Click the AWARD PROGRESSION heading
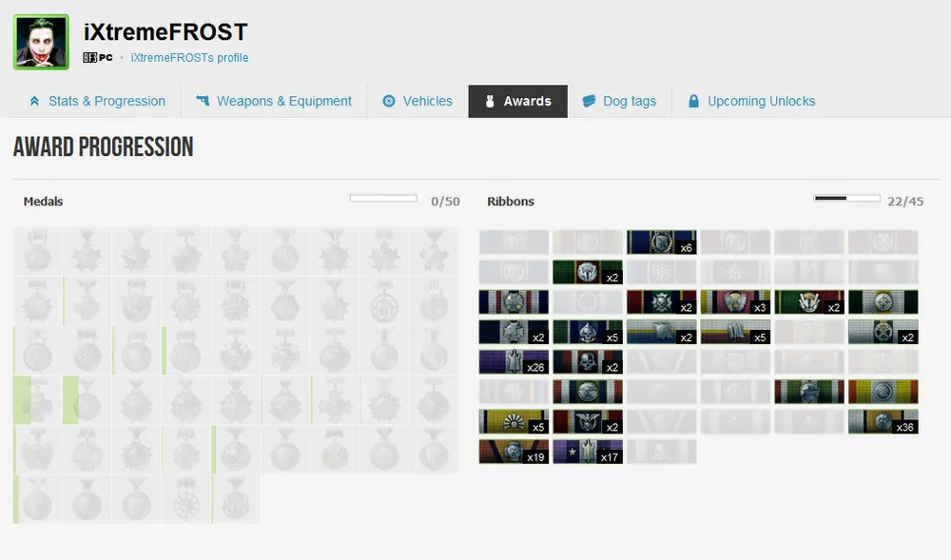The width and height of the screenshot is (951, 560). pos(103,146)
